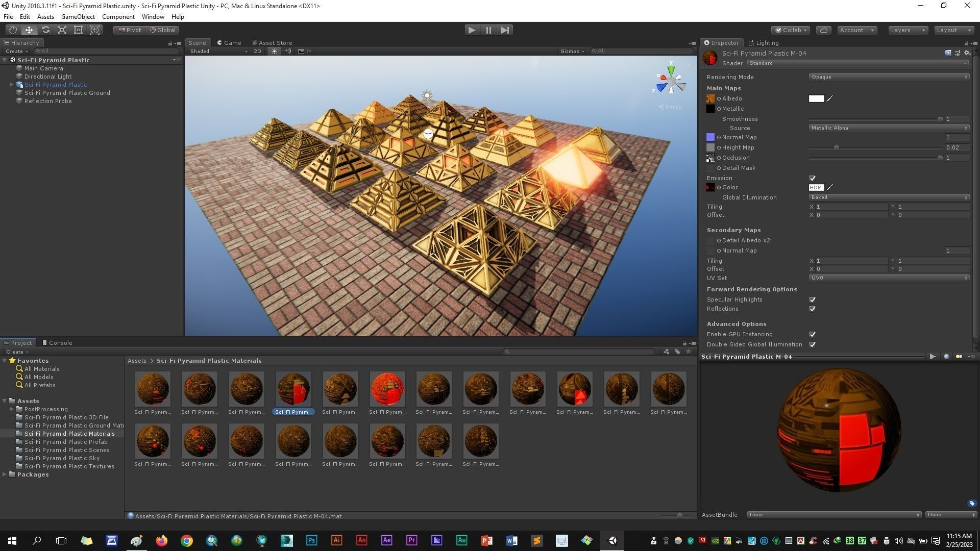Toggle 2D scene view mode
This screenshot has height=551, width=980.
pyautogui.click(x=257, y=51)
